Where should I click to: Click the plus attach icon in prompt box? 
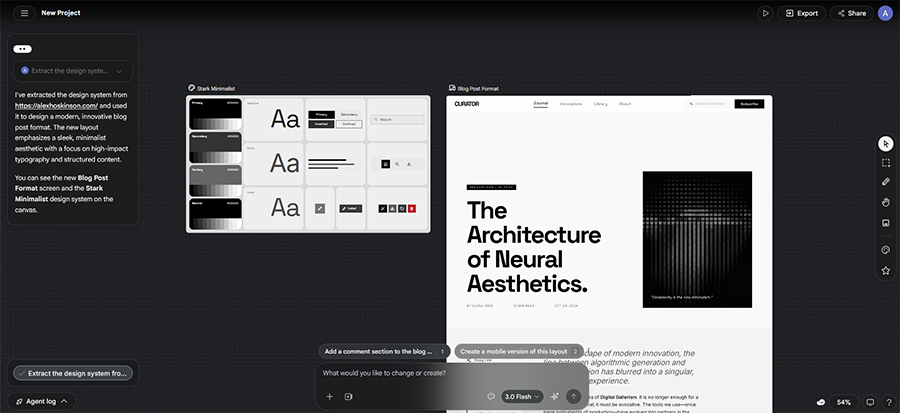[329, 397]
